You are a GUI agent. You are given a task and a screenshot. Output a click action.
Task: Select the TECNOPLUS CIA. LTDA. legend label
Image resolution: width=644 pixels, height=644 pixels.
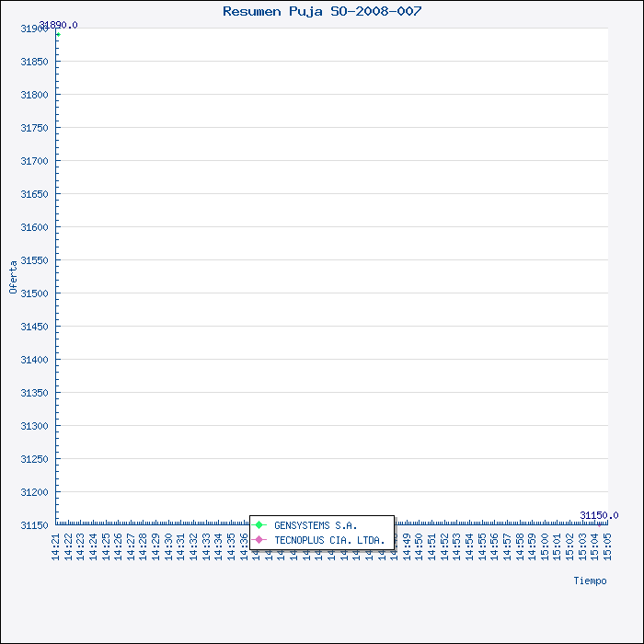coord(329,540)
